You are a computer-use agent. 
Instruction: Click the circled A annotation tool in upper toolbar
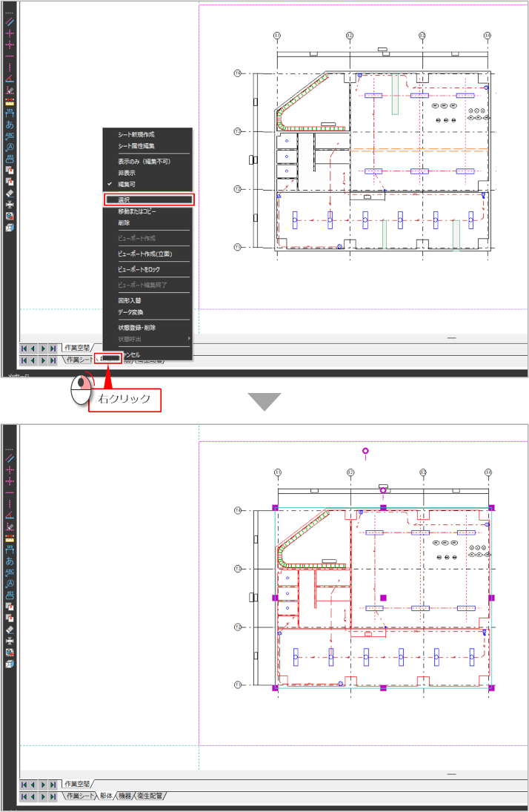point(10,147)
